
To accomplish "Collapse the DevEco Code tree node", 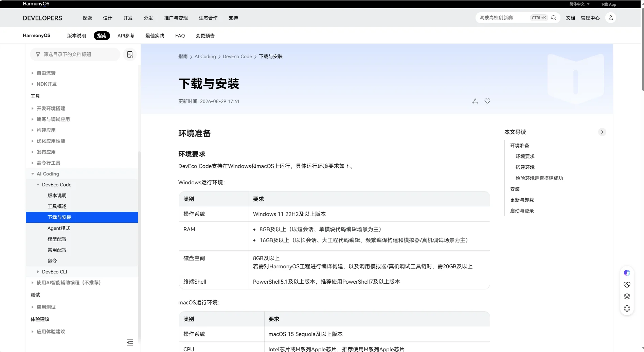I will pyautogui.click(x=38, y=185).
